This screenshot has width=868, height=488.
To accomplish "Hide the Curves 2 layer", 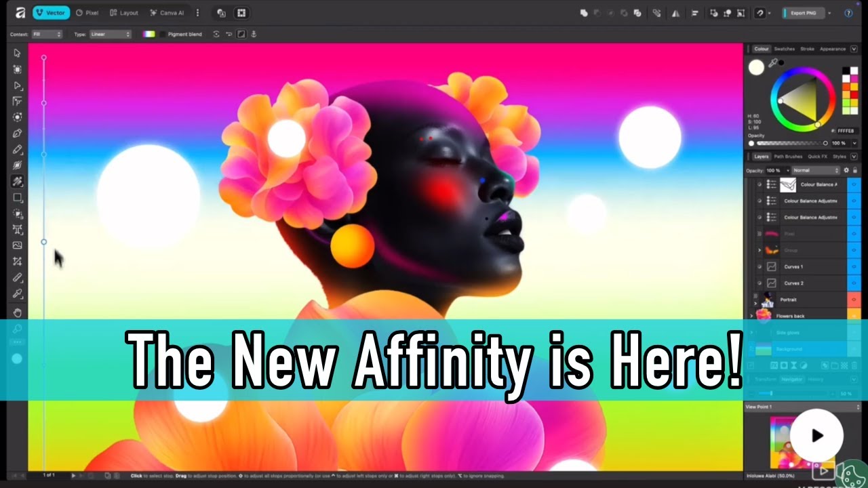I will [854, 283].
